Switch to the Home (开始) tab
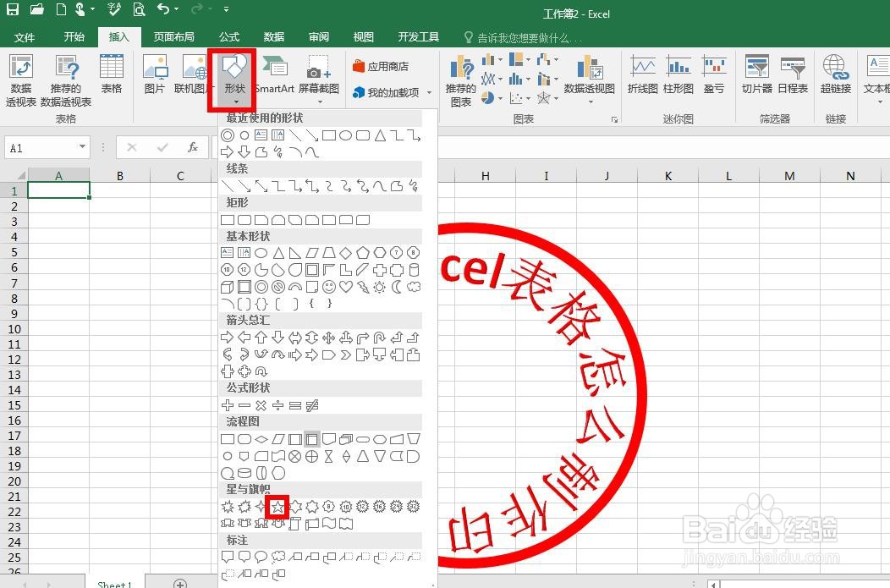Screen dimensions: 890x588 [74, 37]
